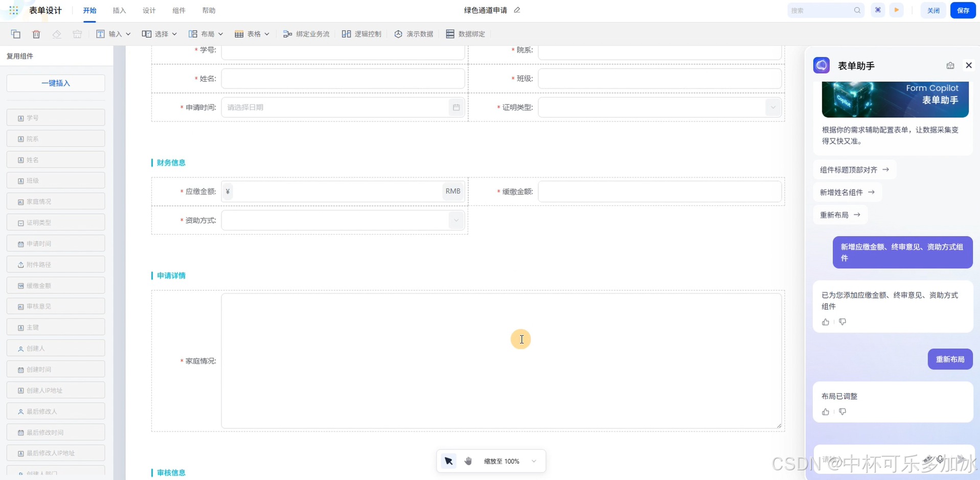Open the 表格 dropdown
This screenshot has height=480, width=980.
[x=252, y=34]
